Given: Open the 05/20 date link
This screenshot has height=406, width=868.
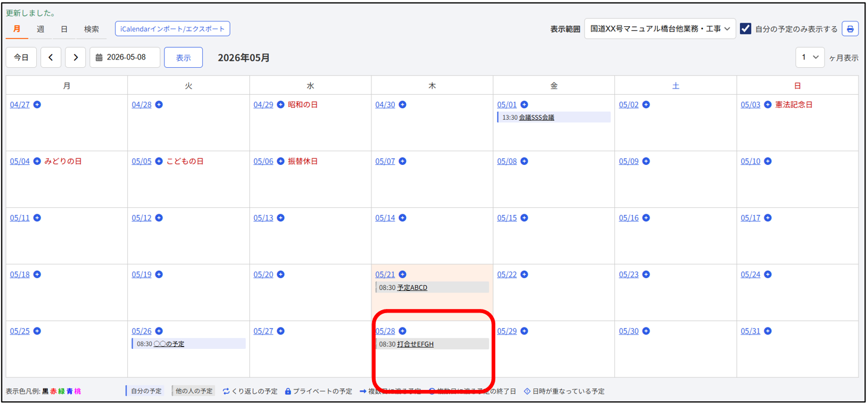Looking at the screenshot, I should coord(263,274).
